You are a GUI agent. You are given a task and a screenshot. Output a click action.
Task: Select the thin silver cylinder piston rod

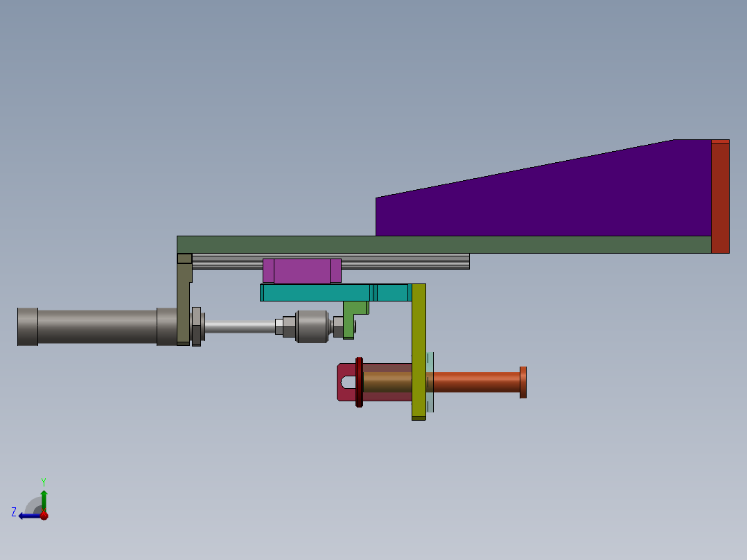pos(240,326)
